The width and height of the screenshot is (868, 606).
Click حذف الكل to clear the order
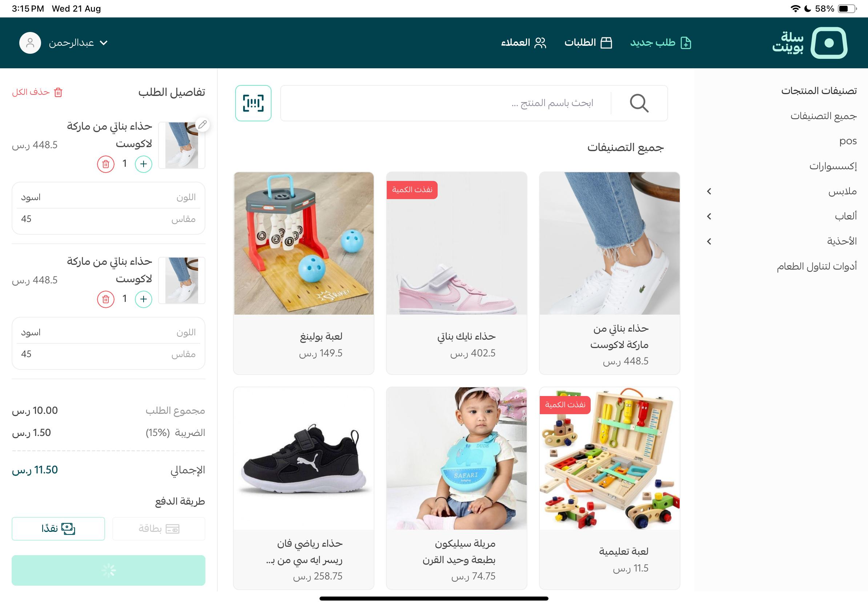point(37,92)
